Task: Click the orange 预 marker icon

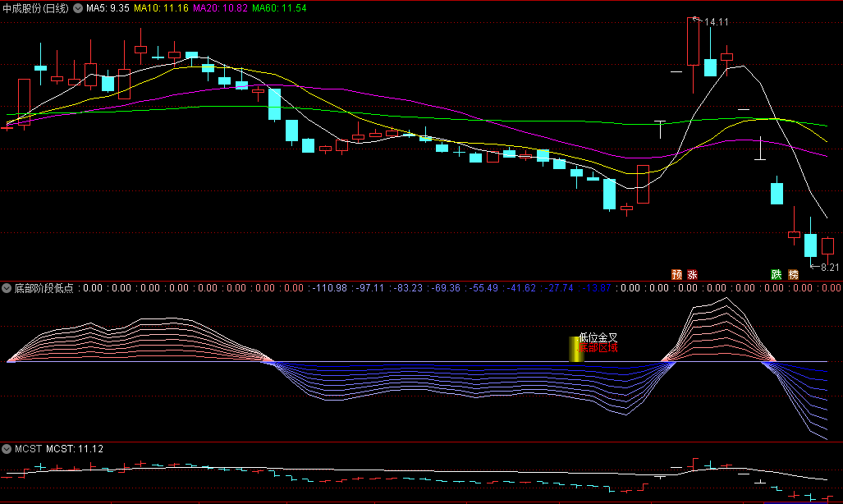Action: coord(676,274)
